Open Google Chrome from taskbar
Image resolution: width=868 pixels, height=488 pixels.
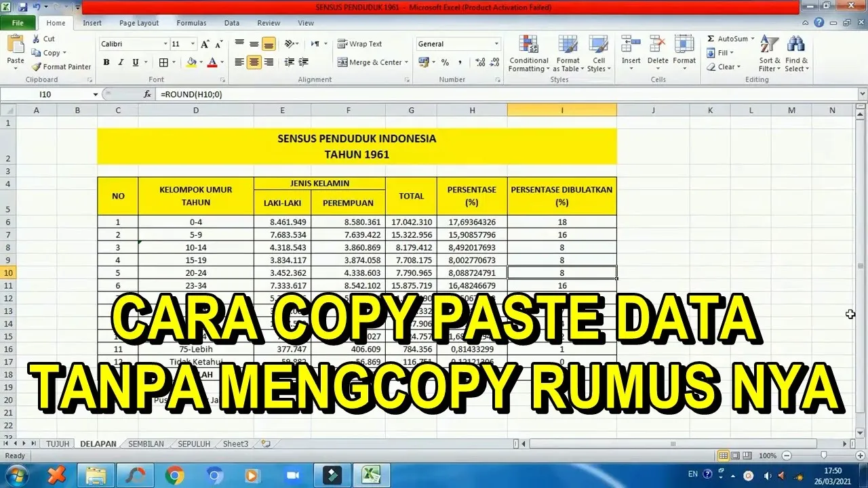tap(174, 475)
